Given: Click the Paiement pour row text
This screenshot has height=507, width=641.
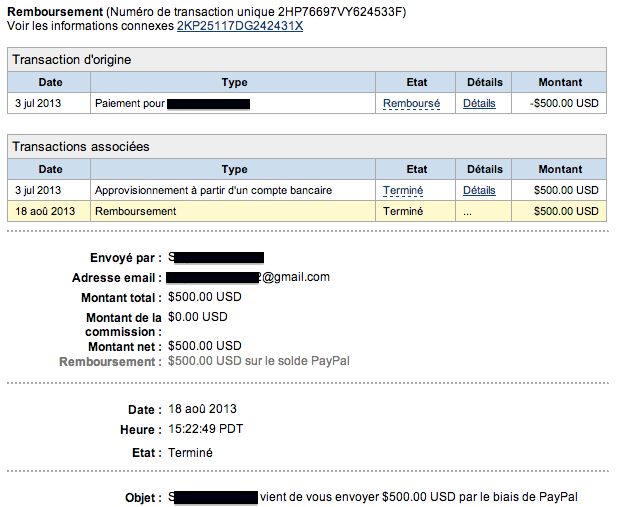Looking at the screenshot, I should pyautogui.click(x=173, y=104).
